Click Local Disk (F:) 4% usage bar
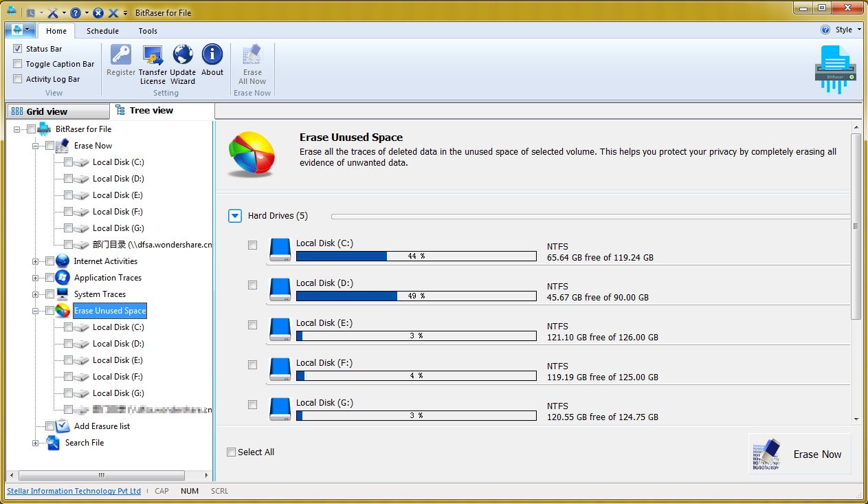This screenshot has width=868, height=504. [x=416, y=376]
